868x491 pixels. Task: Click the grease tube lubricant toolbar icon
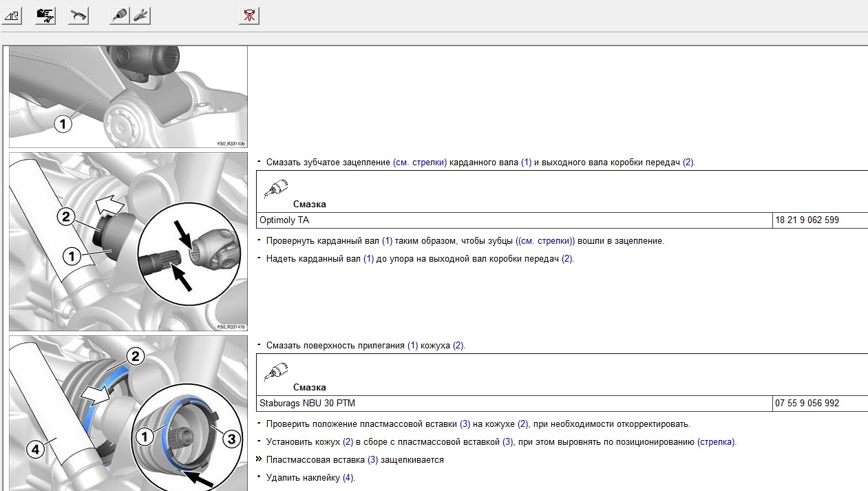120,15
